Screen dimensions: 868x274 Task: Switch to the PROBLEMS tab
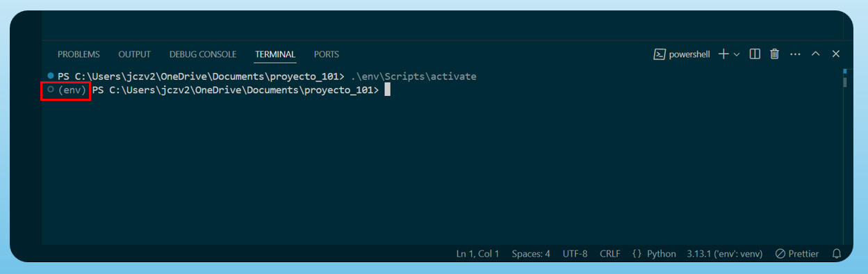[x=79, y=54]
